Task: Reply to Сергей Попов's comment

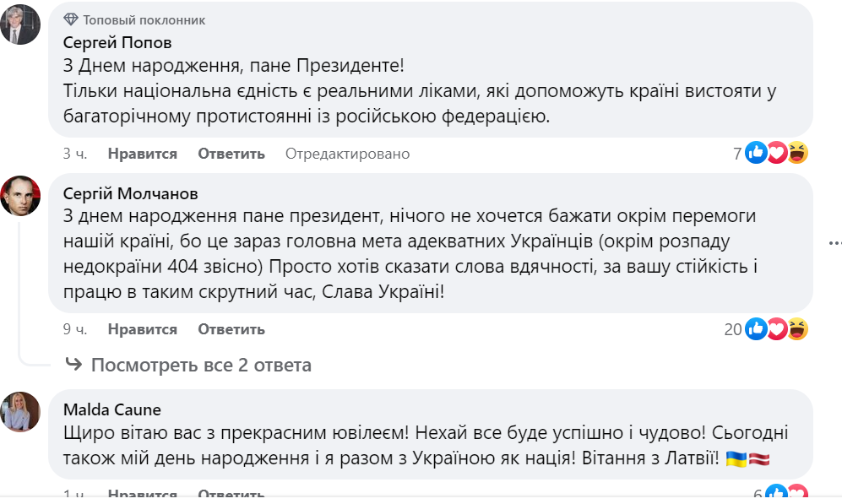Action: (x=231, y=154)
